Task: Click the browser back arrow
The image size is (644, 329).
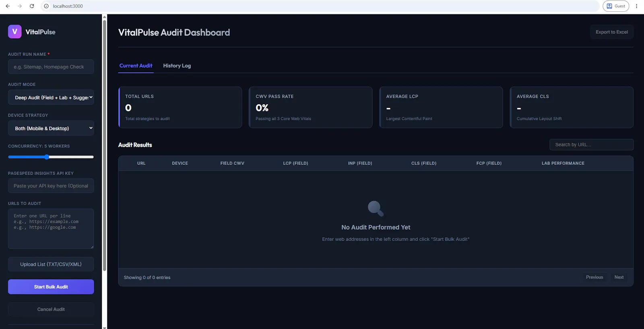Action: pos(8,6)
